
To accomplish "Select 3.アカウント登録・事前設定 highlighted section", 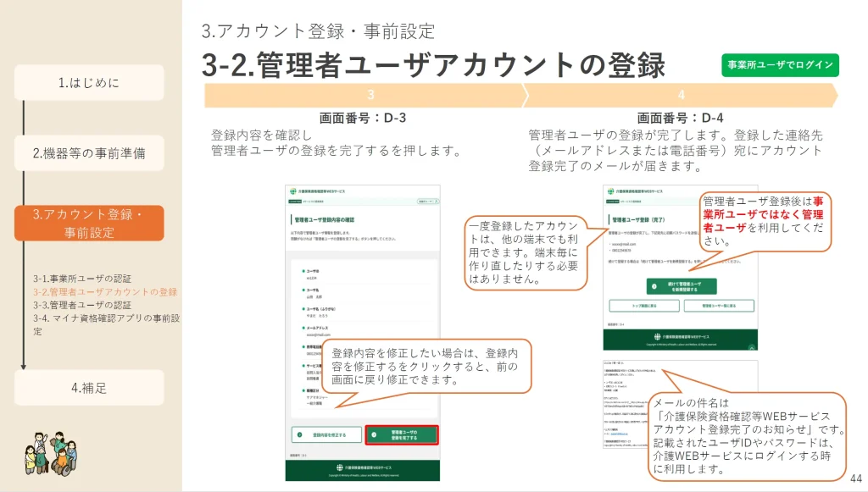I will (x=89, y=224).
